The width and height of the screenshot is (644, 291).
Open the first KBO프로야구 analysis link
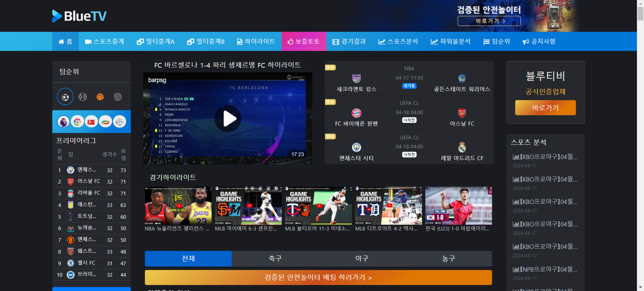[x=545, y=157]
